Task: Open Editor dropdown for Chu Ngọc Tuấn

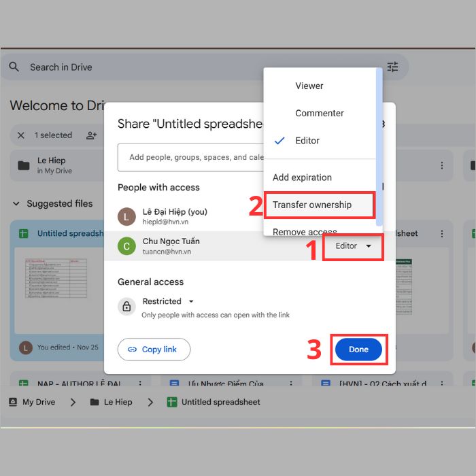Action: [x=353, y=246]
